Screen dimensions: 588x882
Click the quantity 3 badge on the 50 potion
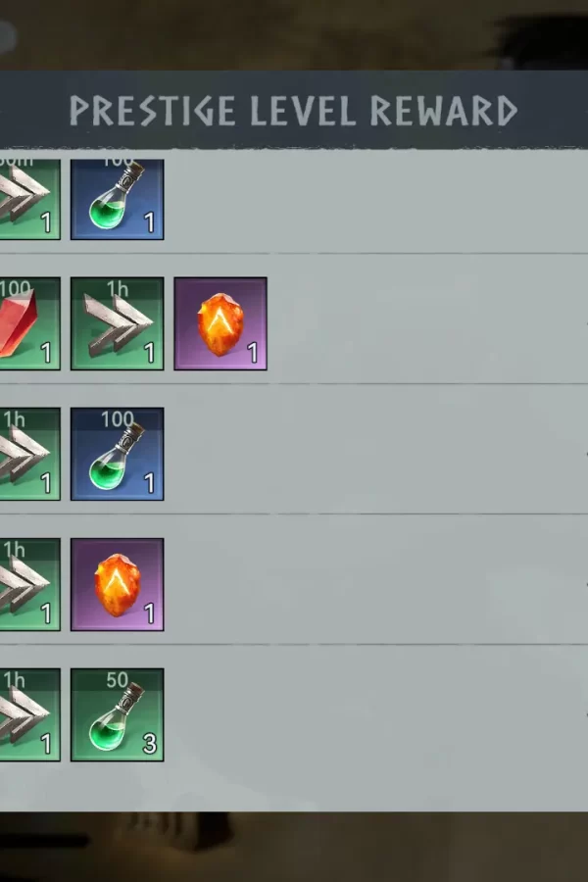149,744
